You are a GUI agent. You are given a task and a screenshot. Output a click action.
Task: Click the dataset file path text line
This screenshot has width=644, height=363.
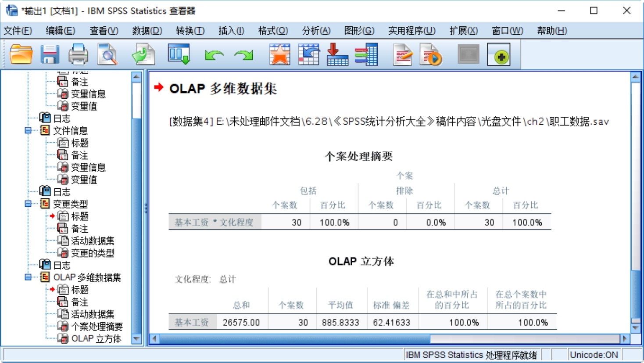(389, 122)
